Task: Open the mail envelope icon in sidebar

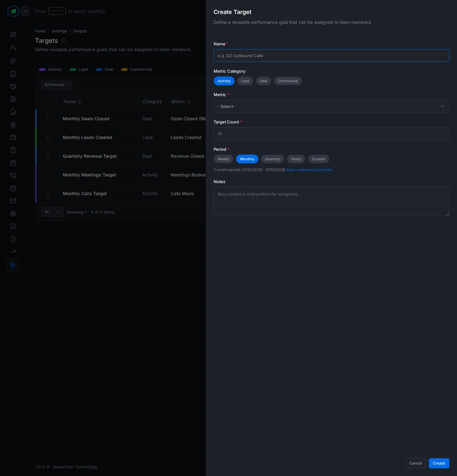Action: 13,201
